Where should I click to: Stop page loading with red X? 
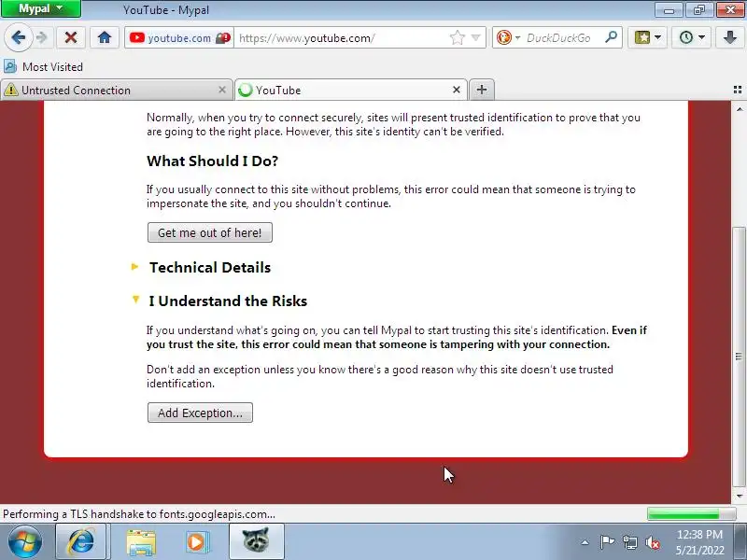(71, 37)
